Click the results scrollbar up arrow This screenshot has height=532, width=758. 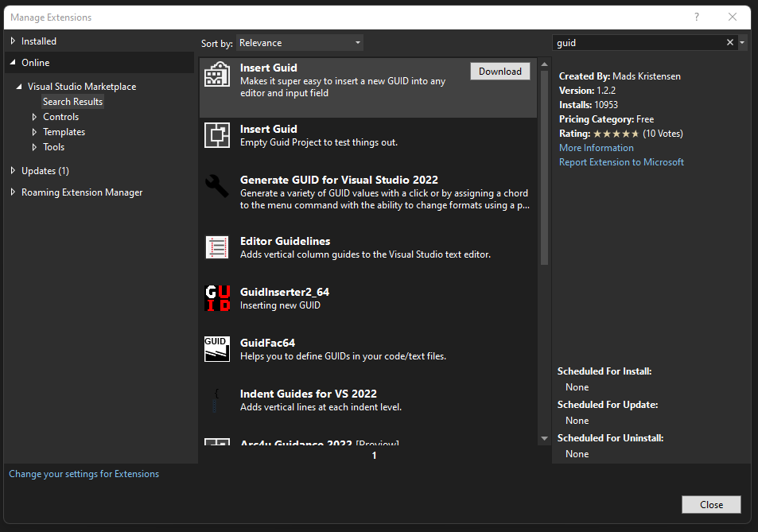544,64
